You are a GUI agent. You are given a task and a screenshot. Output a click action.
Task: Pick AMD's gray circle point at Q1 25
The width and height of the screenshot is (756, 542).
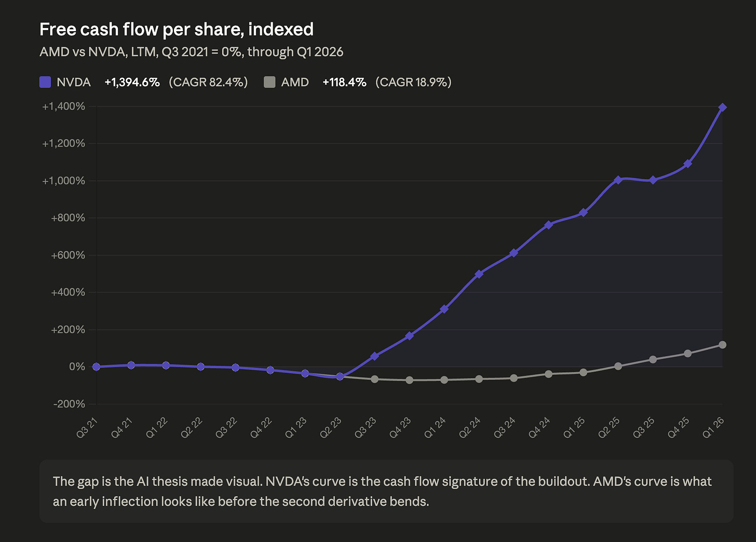pos(584,372)
